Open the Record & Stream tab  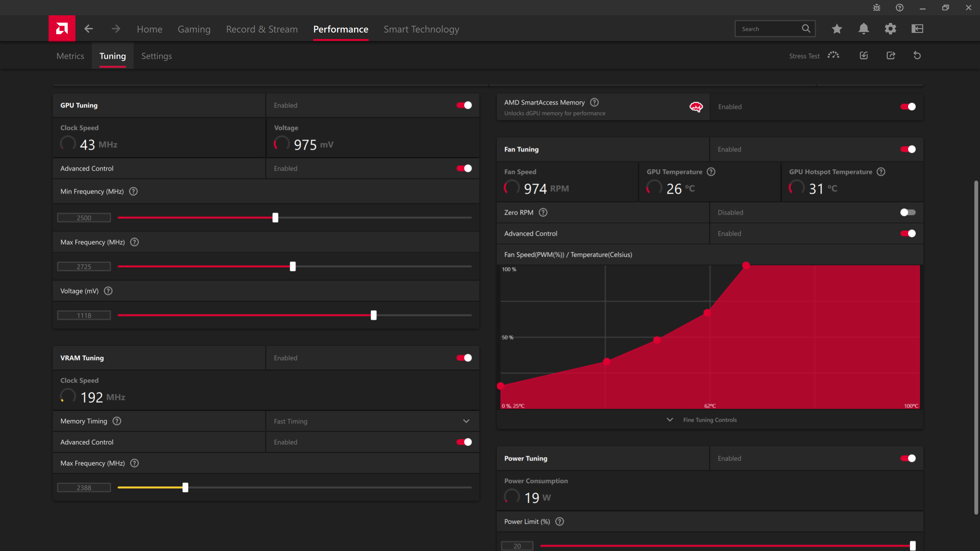tap(262, 29)
